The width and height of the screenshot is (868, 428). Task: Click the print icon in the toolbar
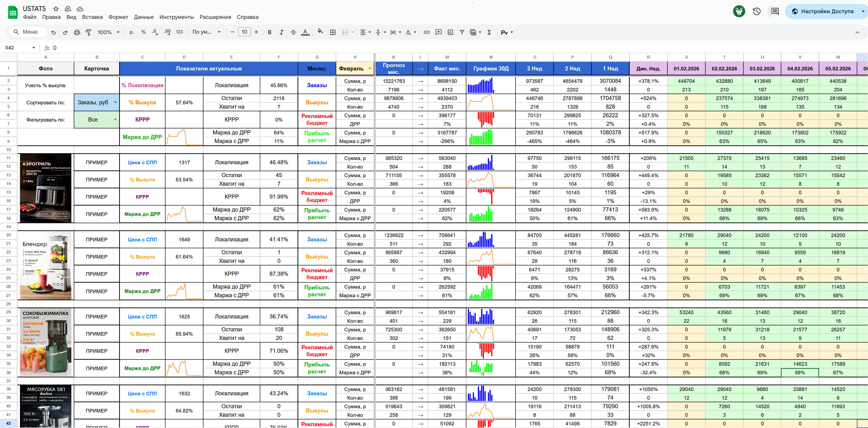[x=77, y=32]
